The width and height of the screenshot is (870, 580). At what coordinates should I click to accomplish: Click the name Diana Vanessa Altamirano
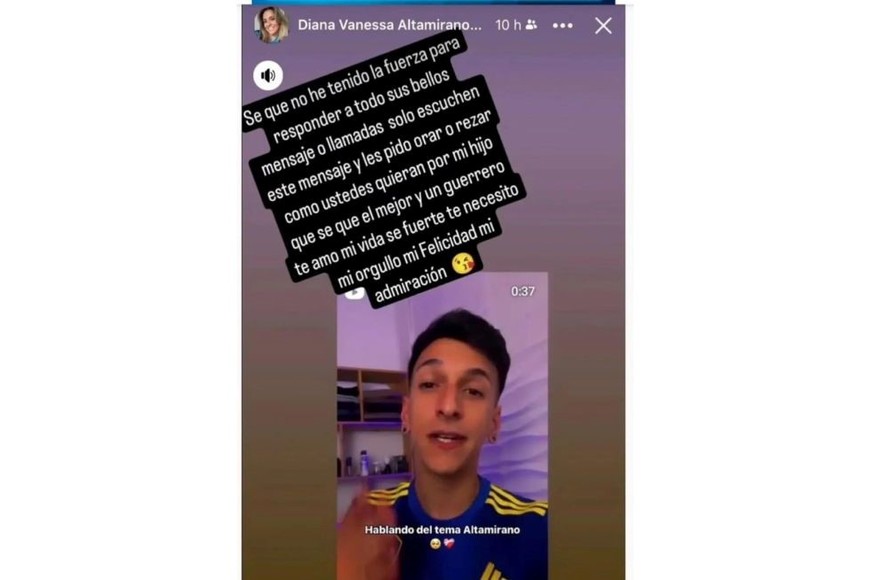point(390,25)
